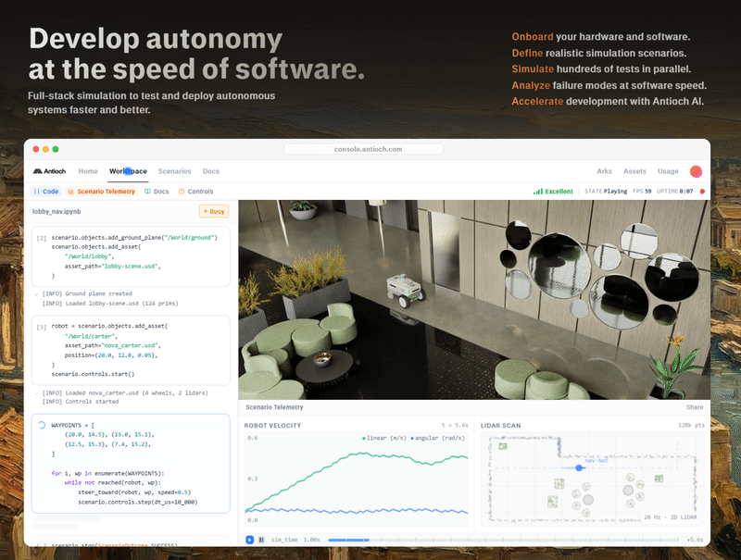Go to the Assets page
Viewport: 741px width, 560px height.
tap(634, 171)
